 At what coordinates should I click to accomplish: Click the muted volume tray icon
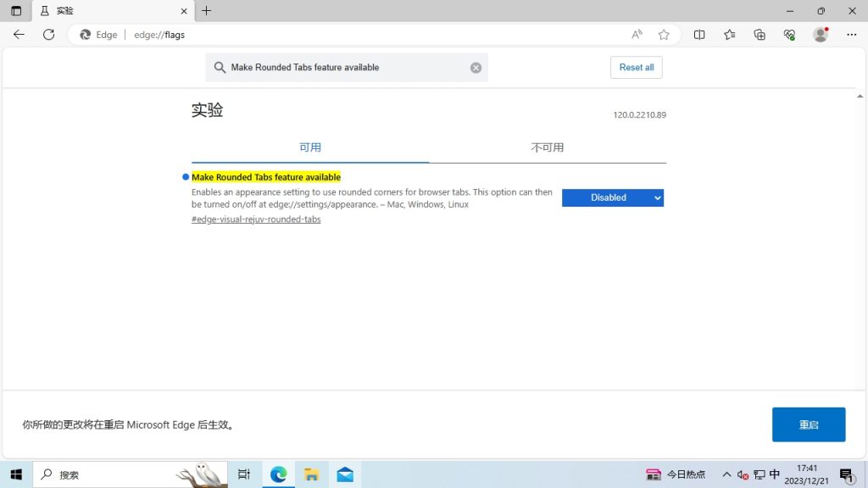[743, 474]
